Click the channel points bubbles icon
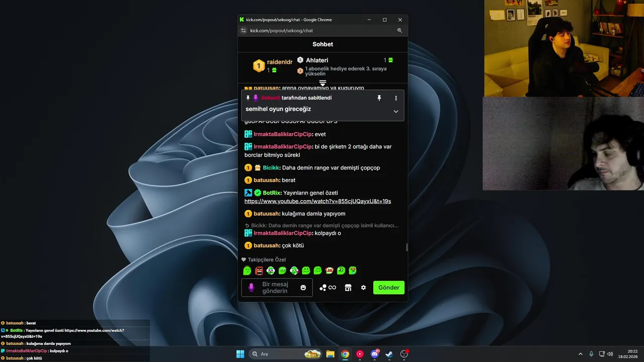644x362 pixels. click(323, 288)
